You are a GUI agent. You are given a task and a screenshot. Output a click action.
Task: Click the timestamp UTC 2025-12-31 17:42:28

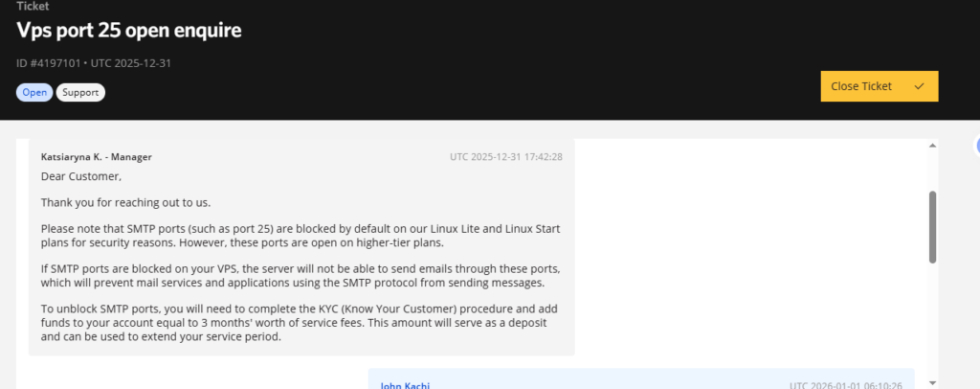coord(505,156)
